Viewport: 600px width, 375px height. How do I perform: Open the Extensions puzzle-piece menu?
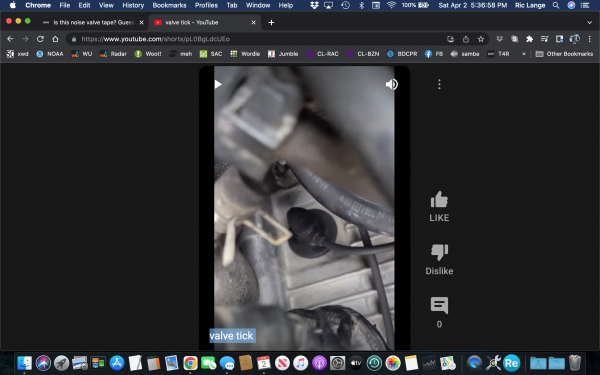pyautogui.click(x=530, y=39)
